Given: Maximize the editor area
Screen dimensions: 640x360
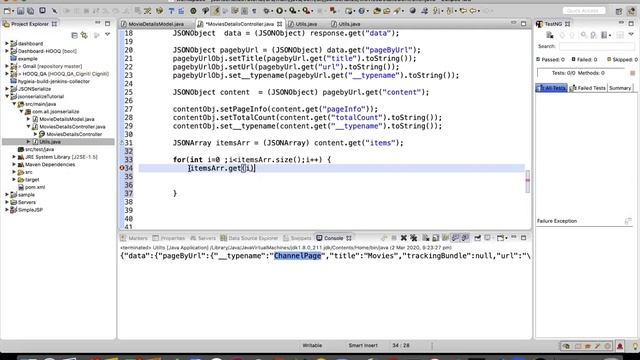Looking at the screenshot, I should point(524,24).
